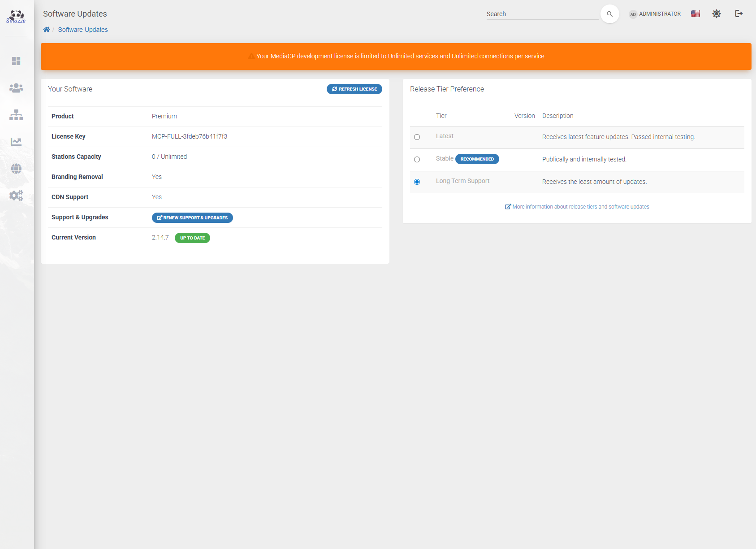Open the US flag language selector
This screenshot has width=756, height=549.
(x=696, y=14)
